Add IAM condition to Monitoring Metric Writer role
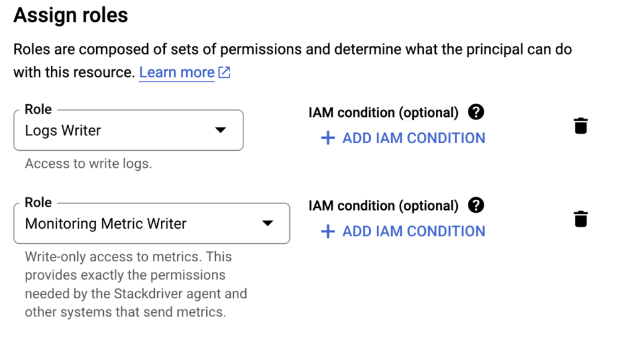The image size is (644, 343). (x=413, y=231)
